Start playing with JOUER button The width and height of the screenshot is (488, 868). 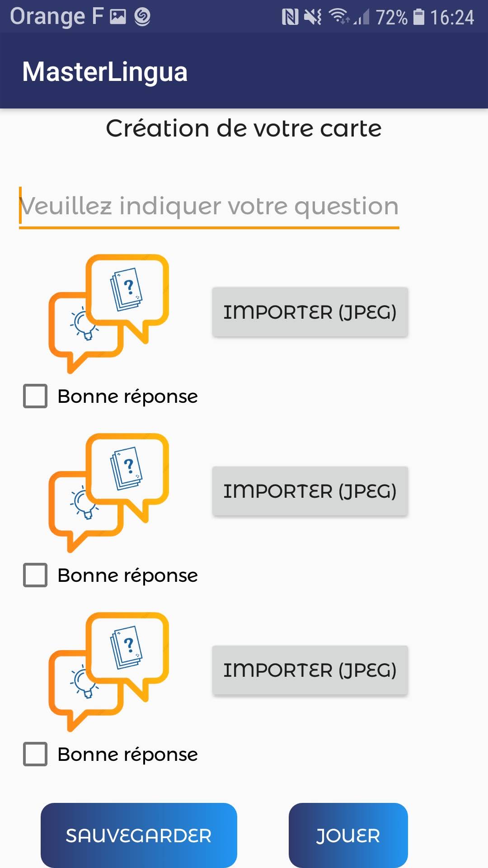[348, 835]
